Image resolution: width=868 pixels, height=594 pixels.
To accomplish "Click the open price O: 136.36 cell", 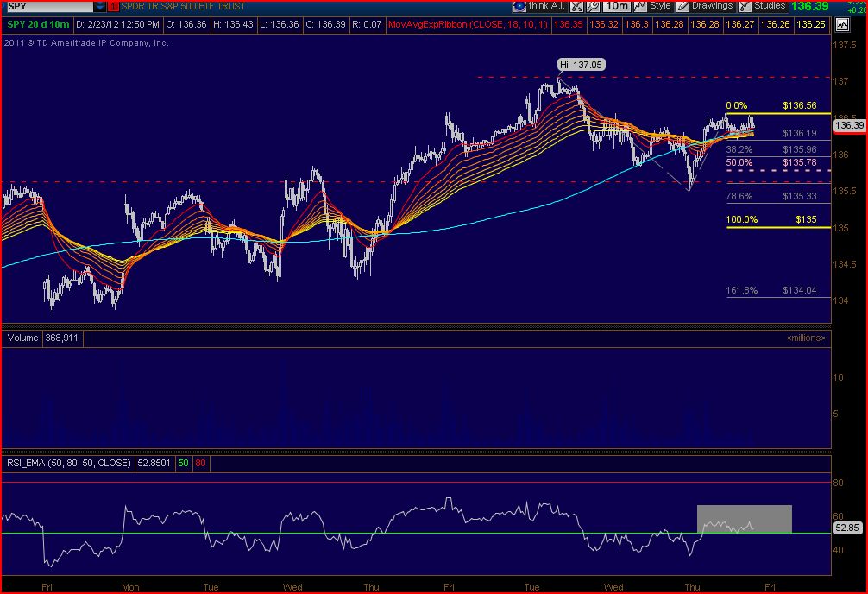I will coord(186,24).
